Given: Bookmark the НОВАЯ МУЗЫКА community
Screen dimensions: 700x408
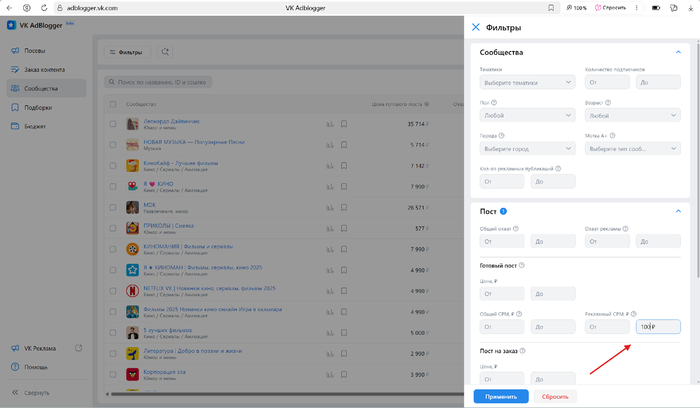Looking at the screenshot, I should click(x=343, y=145).
